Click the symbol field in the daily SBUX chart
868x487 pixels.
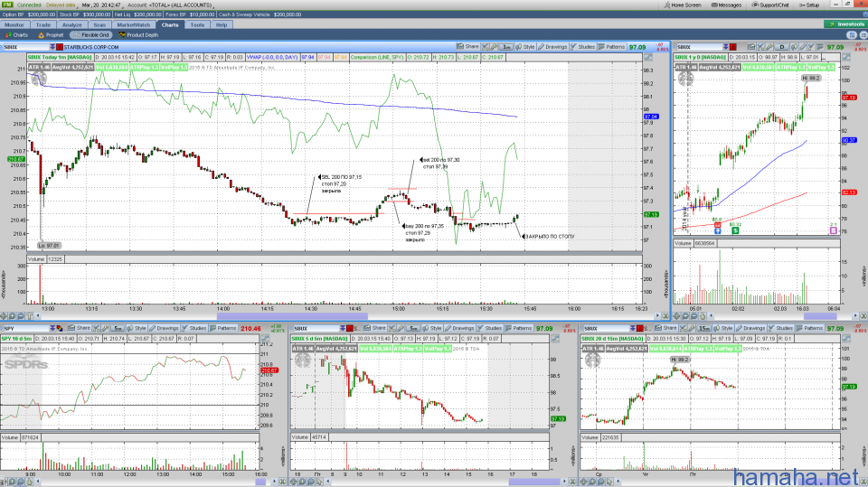point(698,47)
